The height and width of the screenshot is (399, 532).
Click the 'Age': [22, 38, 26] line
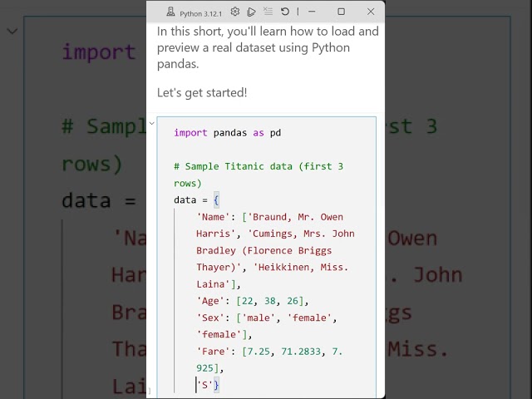(253, 301)
